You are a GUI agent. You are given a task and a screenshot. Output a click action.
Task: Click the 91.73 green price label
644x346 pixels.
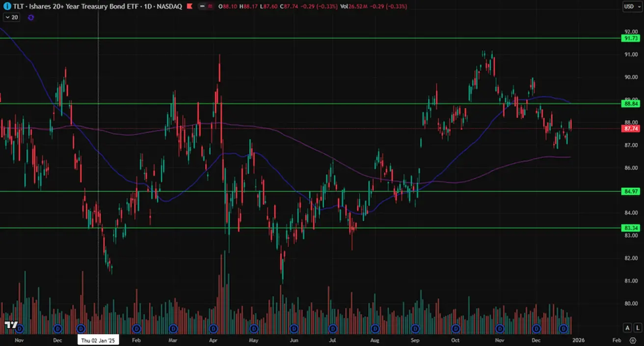click(631, 38)
